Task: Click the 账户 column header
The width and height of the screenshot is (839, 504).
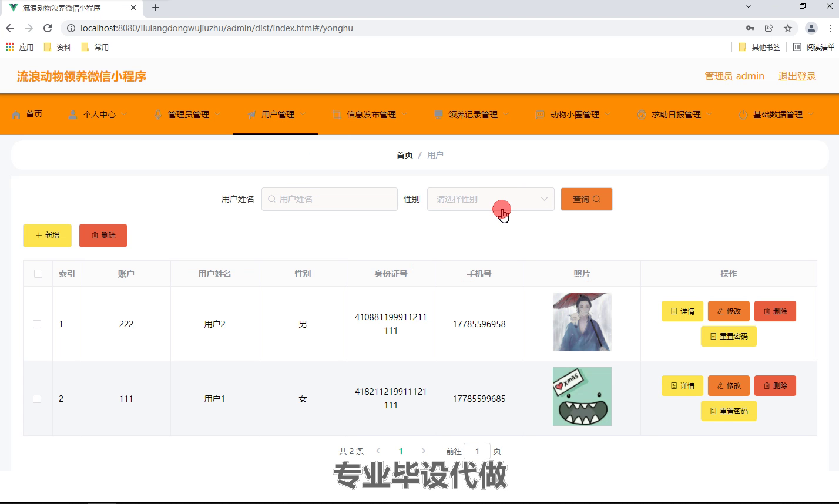Action: 126,274
